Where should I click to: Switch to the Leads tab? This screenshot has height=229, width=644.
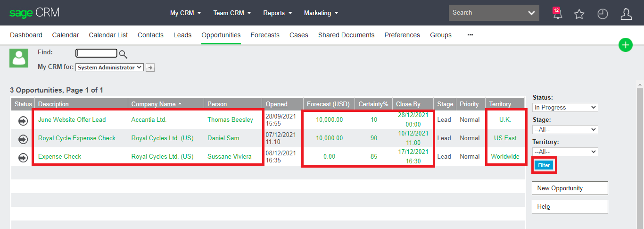(182, 35)
